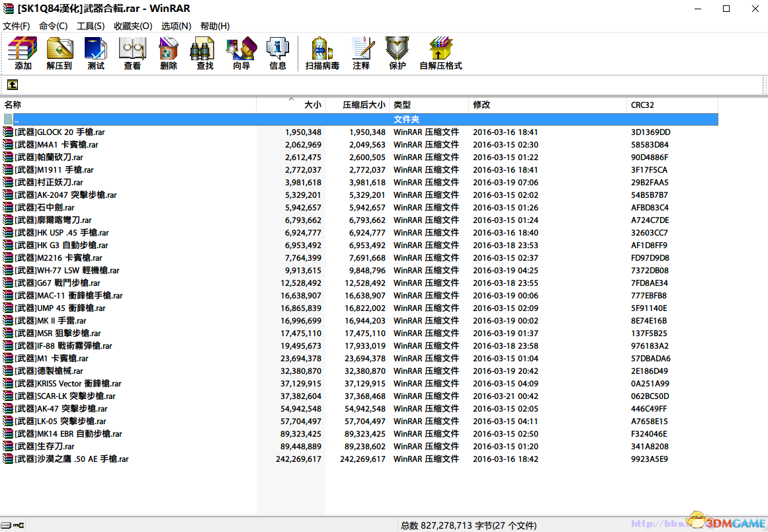Screen dimensions: 768x532
Task: Select [武器]IF-88 戰術霧彈槍.rar
Action: (x=64, y=346)
